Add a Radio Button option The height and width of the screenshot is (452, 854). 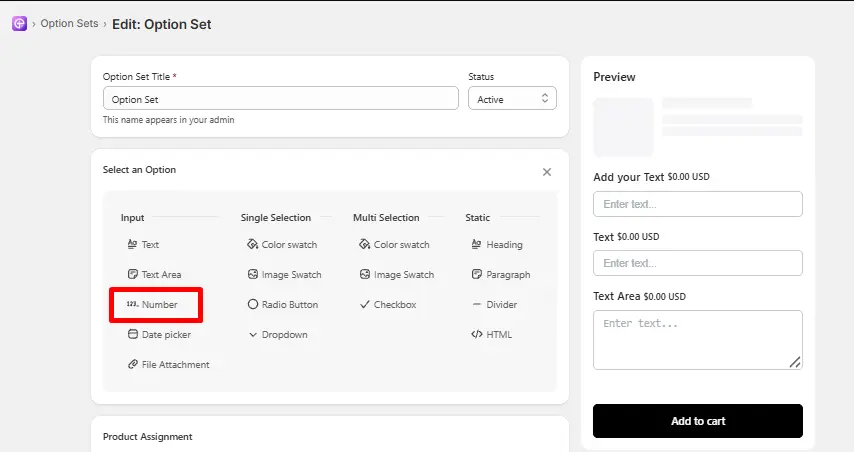(283, 304)
